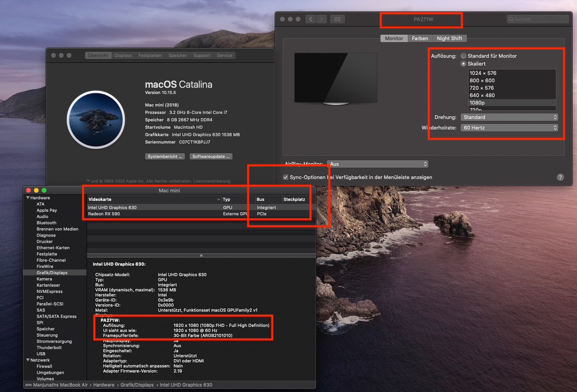Select 'Standard für Monitor' resolution option

(463, 56)
